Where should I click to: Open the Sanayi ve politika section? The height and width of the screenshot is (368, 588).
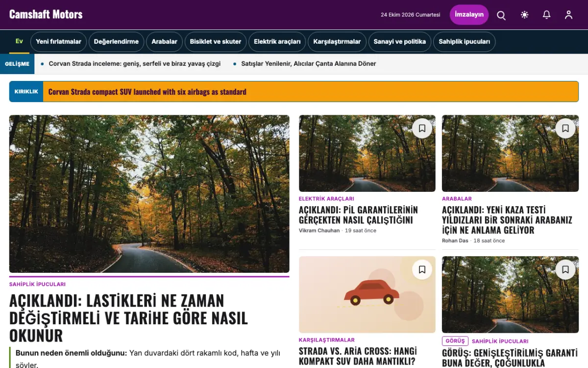(400, 42)
